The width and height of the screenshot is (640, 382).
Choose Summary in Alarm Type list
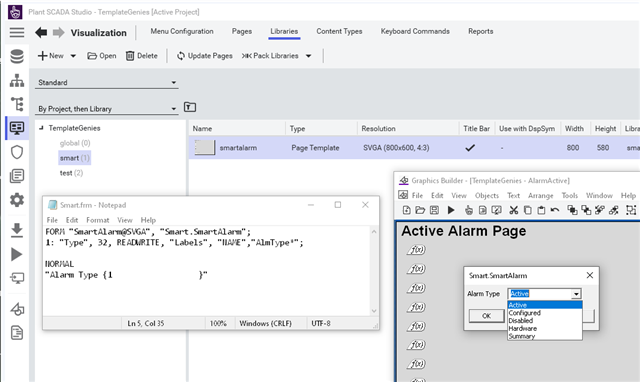(x=522, y=336)
